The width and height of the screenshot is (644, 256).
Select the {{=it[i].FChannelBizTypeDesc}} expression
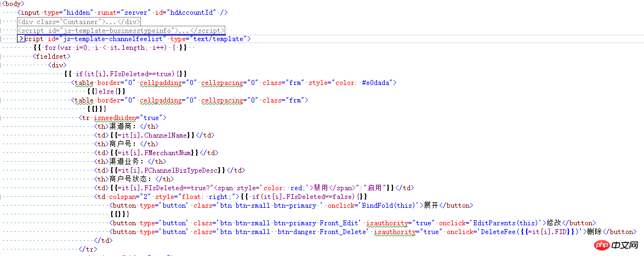[x=168, y=170]
